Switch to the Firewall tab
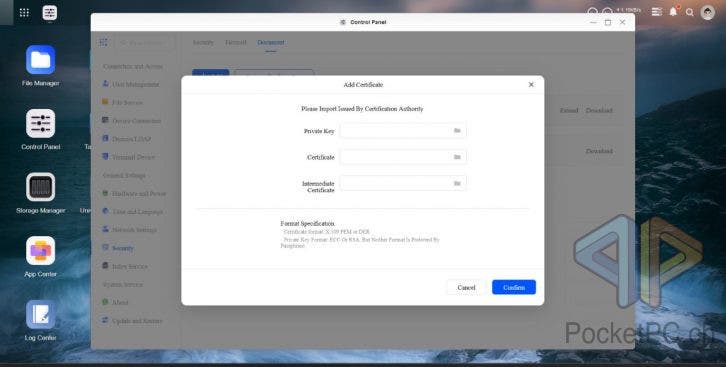The width and height of the screenshot is (726, 367). 236,43
